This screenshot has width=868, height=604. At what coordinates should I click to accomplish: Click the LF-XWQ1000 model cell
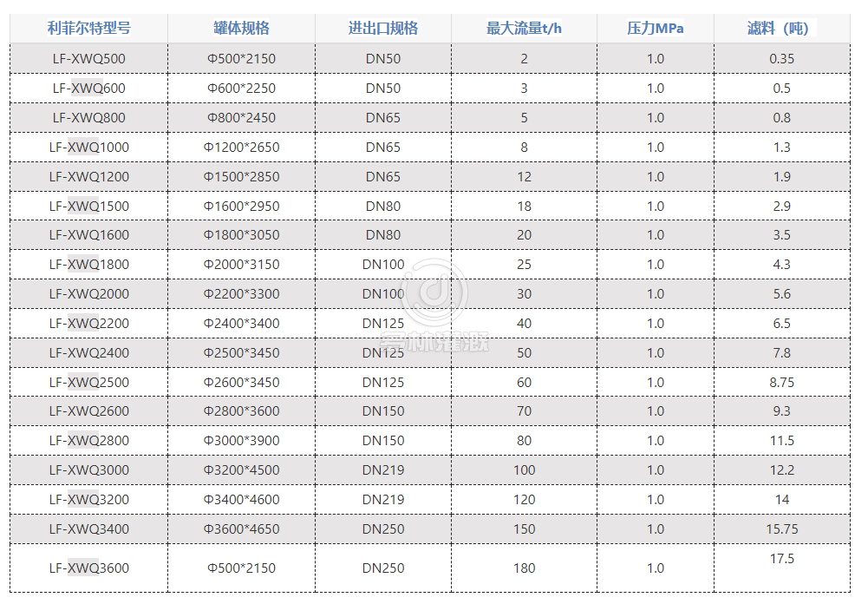point(88,148)
